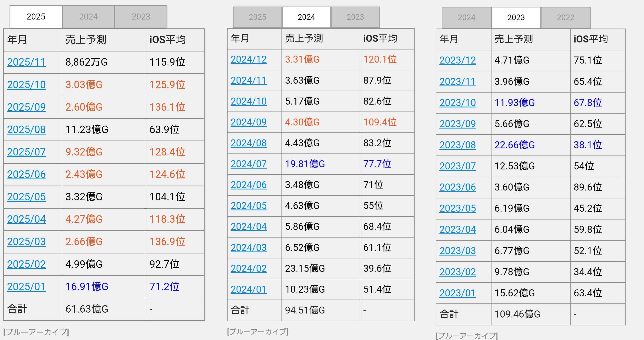The width and height of the screenshot is (644, 340).
Task: Open the 2025/05 month link
Action: (x=26, y=197)
